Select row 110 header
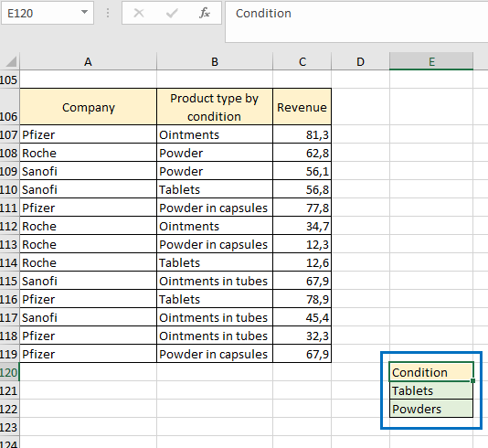Image resolution: width=488 pixels, height=448 pixels. 9,189
